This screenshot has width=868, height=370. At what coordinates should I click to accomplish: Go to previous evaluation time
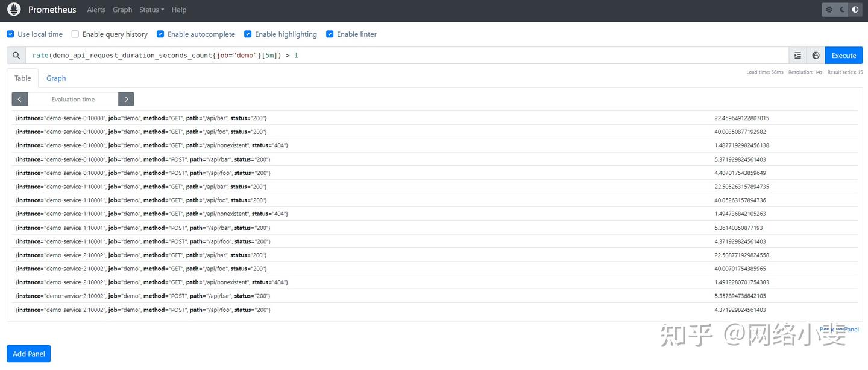tap(20, 99)
